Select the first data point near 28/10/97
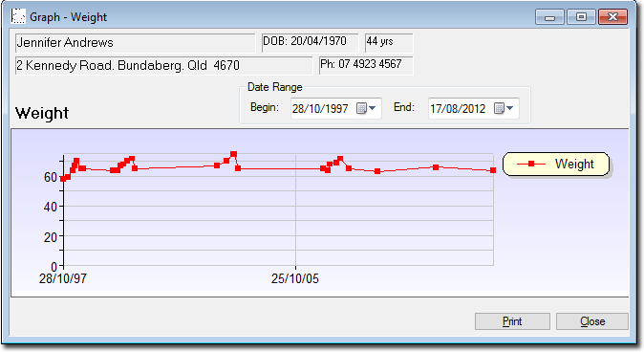Viewport: 644px width, 352px height. 63,179
